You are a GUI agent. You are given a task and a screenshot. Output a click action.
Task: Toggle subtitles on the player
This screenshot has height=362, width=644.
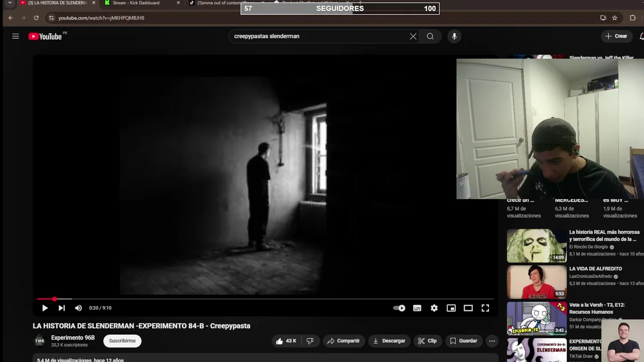click(417, 308)
